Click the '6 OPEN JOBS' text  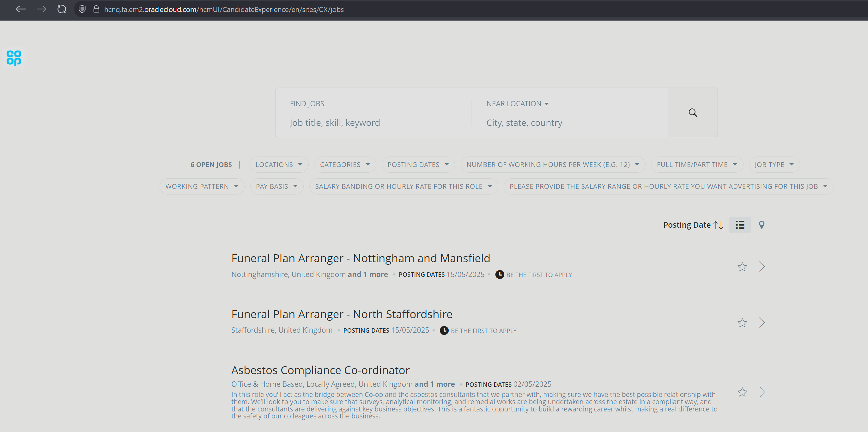pos(211,164)
